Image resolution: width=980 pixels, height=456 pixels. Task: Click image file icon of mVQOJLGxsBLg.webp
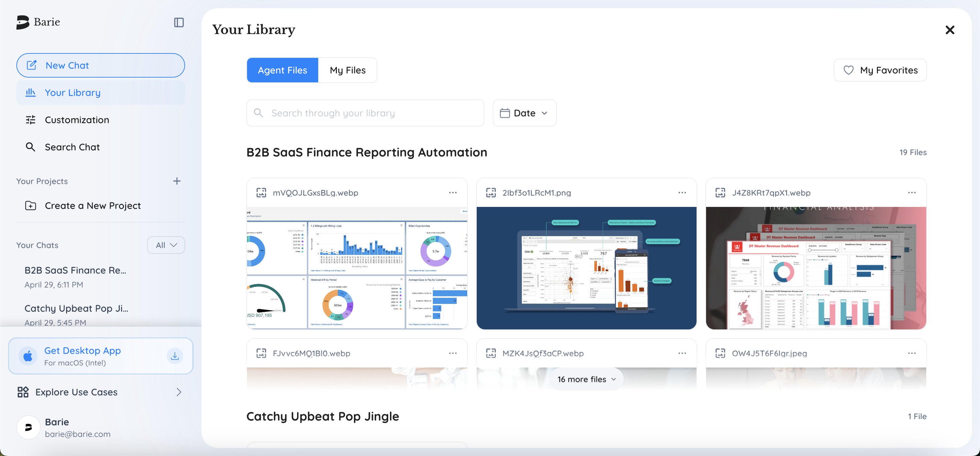261,193
